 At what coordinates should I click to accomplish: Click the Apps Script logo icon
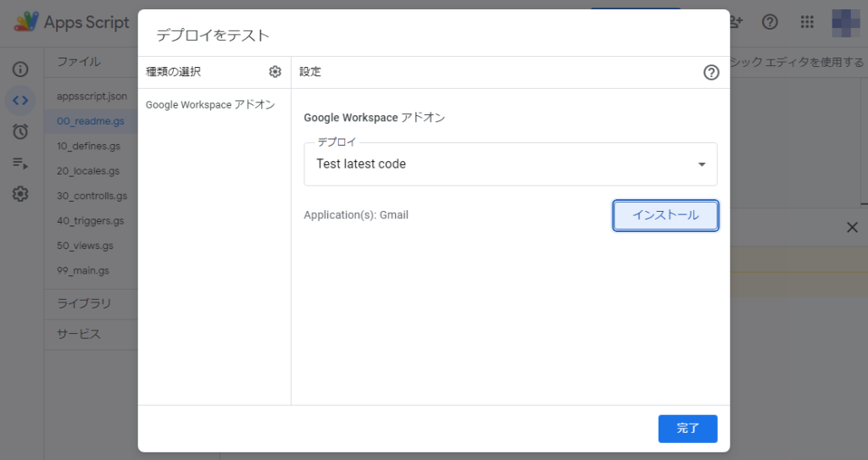[26, 22]
